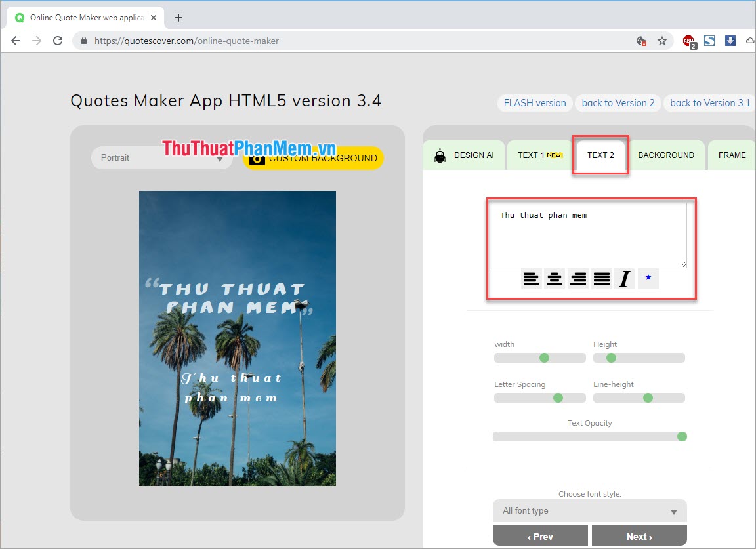
Task: Toggle italic formatting for the quote text
Action: click(624, 278)
